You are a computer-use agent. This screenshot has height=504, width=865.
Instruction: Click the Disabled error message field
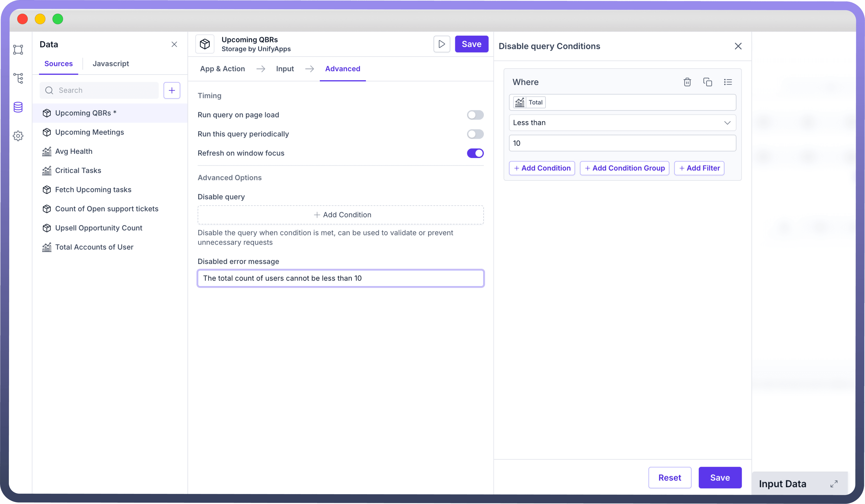[341, 278]
